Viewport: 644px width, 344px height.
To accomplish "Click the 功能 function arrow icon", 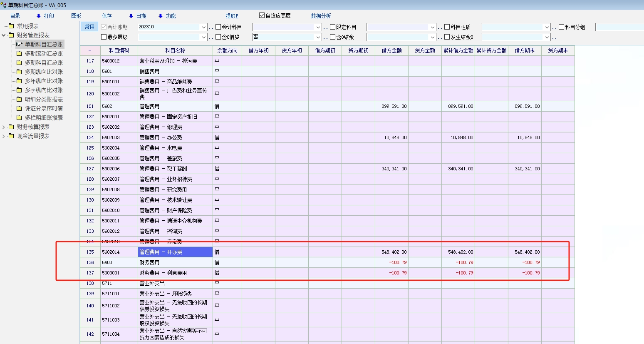I will pos(161,16).
